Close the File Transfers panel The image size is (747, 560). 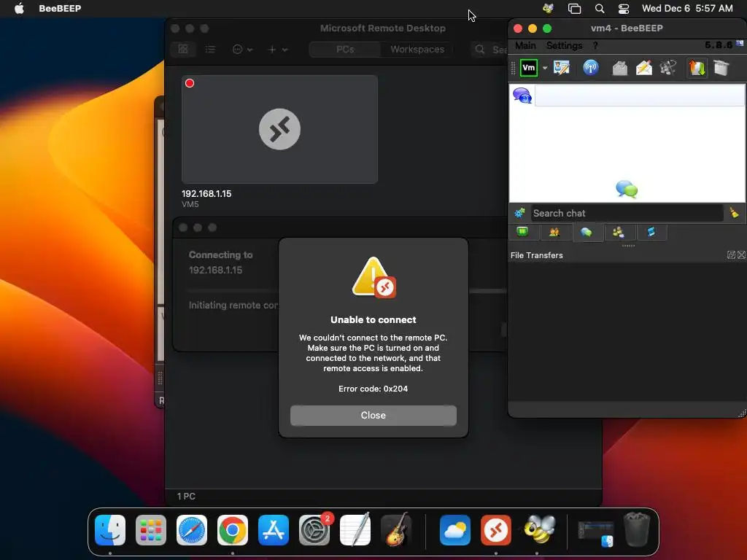pyautogui.click(x=741, y=255)
